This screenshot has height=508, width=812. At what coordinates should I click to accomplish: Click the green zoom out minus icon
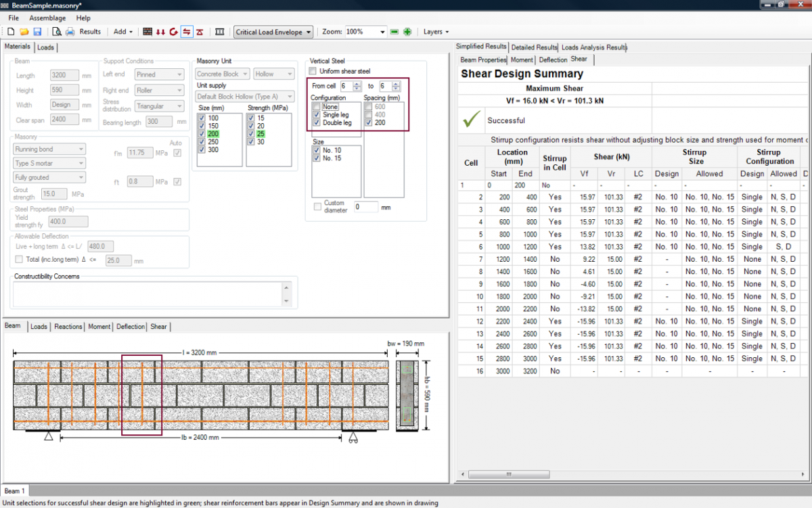tap(394, 32)
